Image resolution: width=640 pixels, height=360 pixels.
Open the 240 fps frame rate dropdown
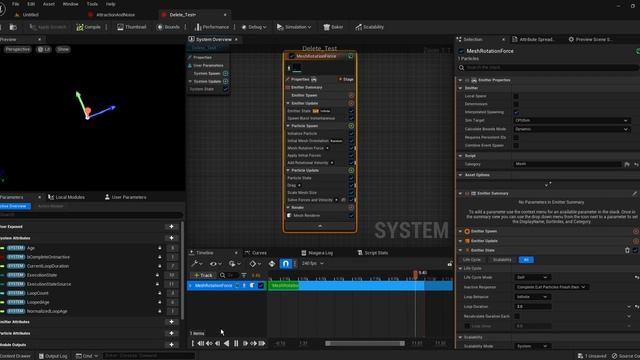click(x=313, y=264)
